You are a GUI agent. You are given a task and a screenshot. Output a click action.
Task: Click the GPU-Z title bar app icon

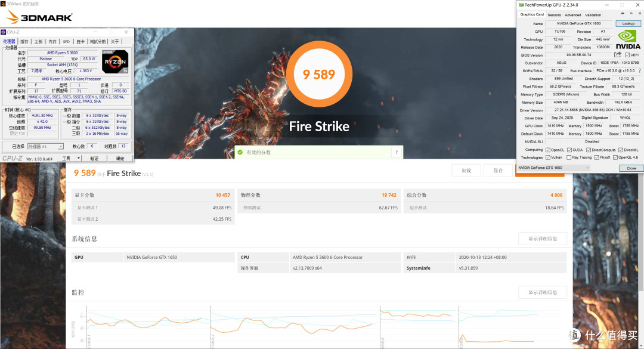tap(521, 5)
